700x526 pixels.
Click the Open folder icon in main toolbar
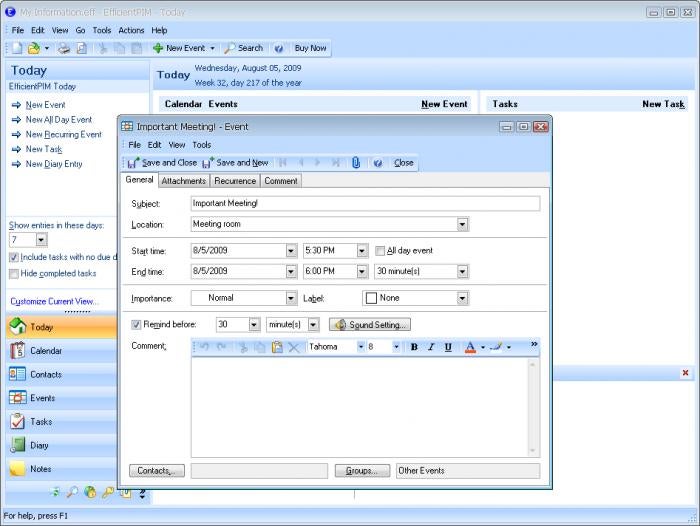pos(33,48)
